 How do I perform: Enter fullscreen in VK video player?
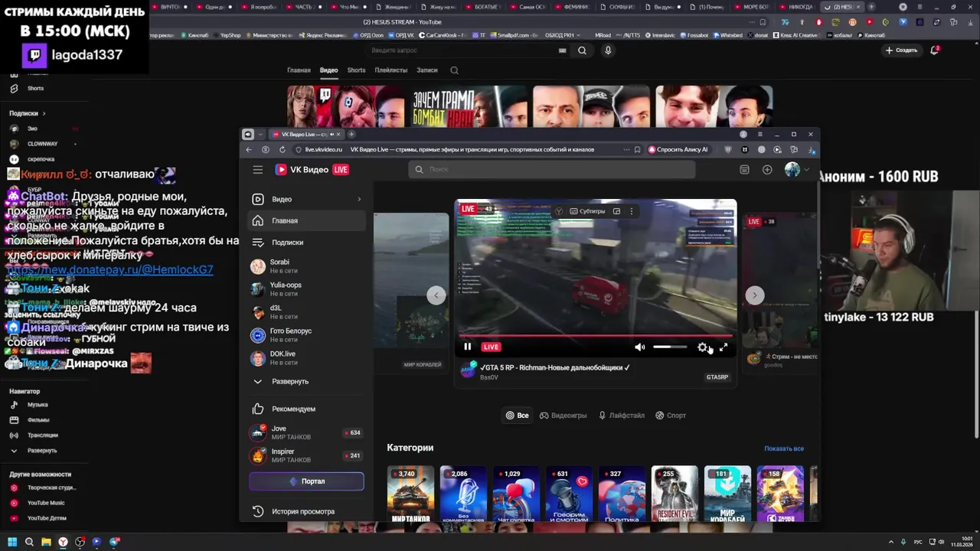724,347
